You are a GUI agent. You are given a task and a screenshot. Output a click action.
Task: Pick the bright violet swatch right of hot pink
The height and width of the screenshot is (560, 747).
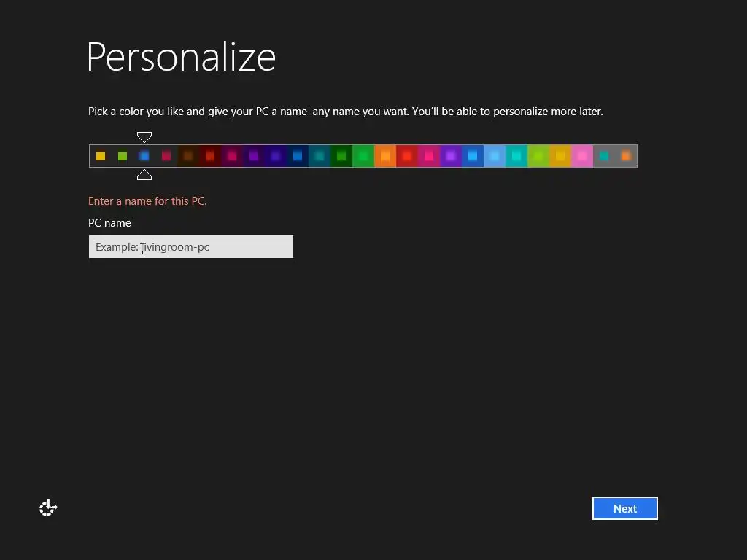[x=451, y=156]
